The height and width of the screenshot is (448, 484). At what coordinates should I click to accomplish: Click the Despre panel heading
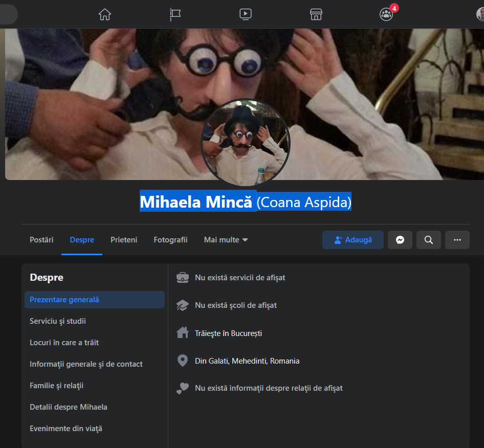click(x=47, y=277)
